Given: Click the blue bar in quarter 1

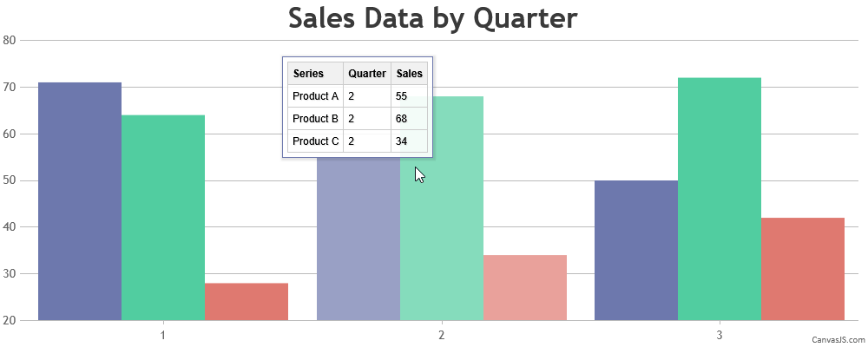Looking at the screenshot, I should click(x=80, y=201).
